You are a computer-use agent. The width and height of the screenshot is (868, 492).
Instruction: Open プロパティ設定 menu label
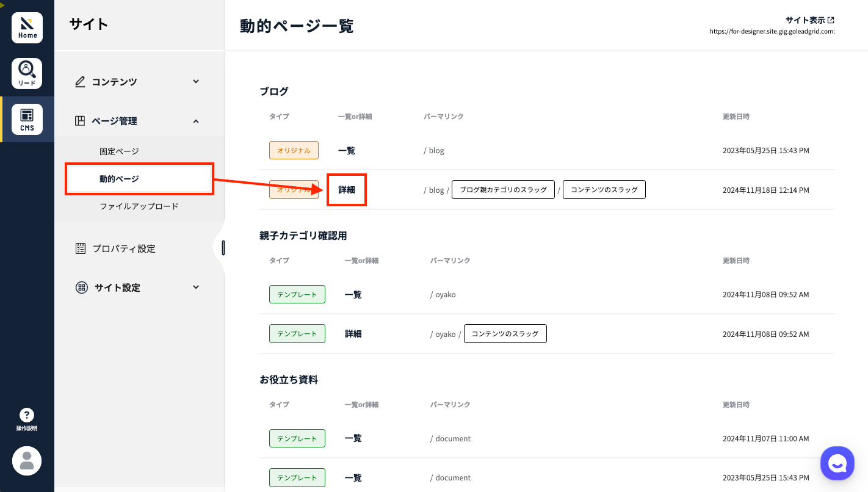coord(124,248)
